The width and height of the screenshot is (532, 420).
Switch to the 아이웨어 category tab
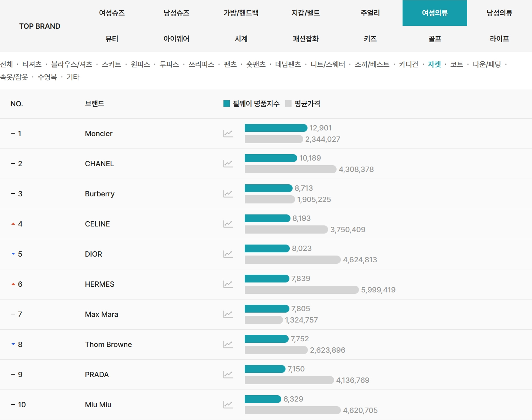(x=176, y=39)
